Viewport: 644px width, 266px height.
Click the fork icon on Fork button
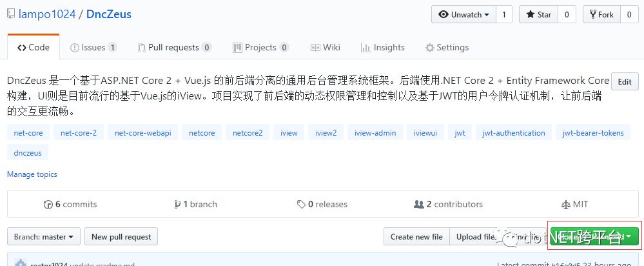[592, 15]
